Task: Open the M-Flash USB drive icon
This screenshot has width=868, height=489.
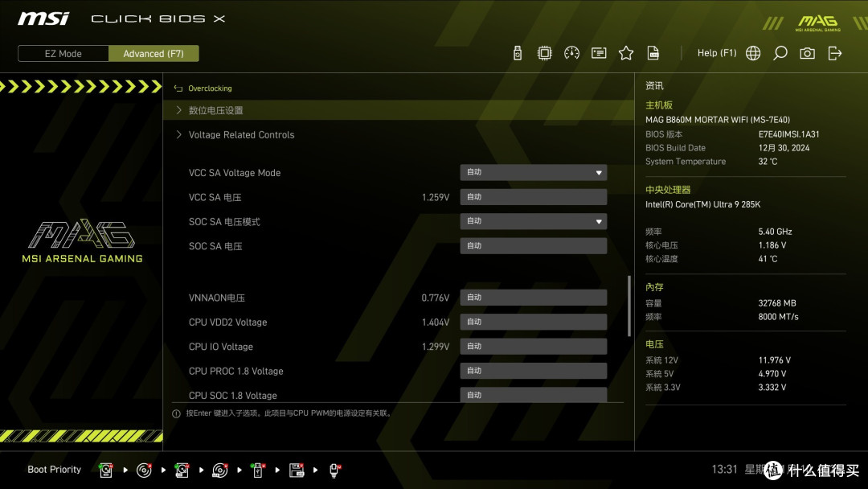Action: 517,53
